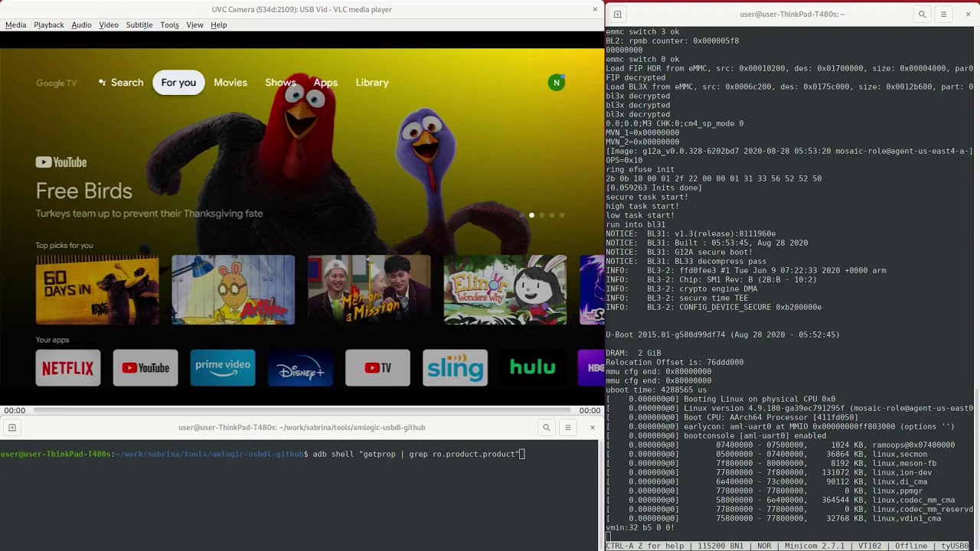Launch the Disney+ app icon
The width and height of the screenshot is (980, 551).
[300, 368]
